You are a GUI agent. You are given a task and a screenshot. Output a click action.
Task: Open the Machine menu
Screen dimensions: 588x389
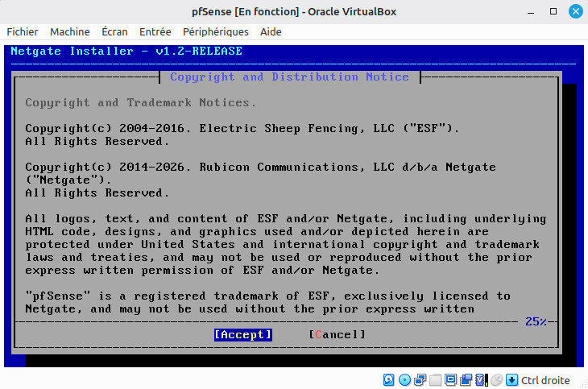(70, 32)
